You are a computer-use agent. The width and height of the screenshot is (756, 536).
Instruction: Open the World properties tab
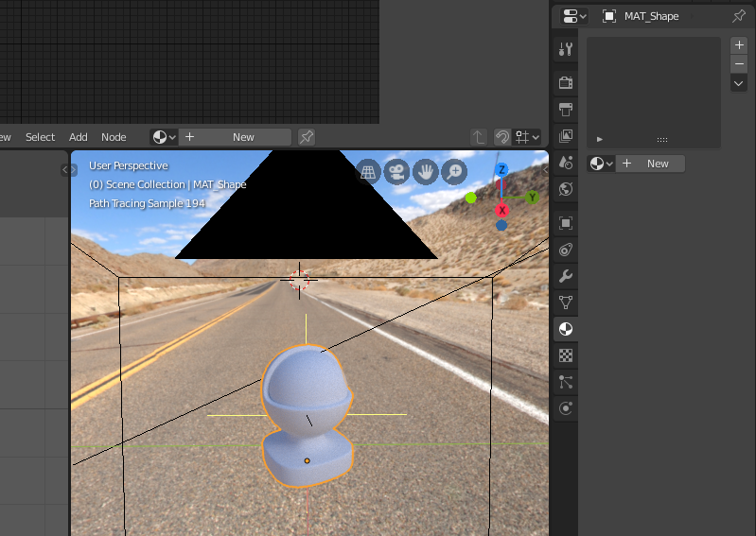coord(566,189)
